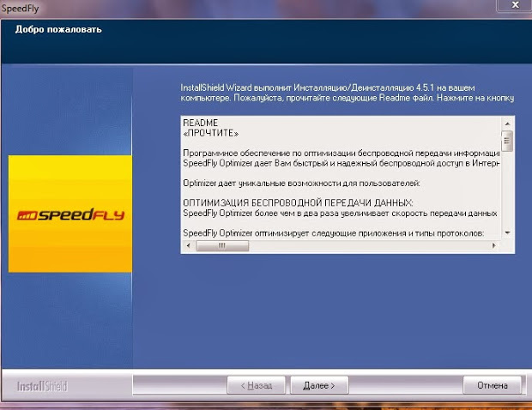Click the readme scroll left arrow

point(188,245)
